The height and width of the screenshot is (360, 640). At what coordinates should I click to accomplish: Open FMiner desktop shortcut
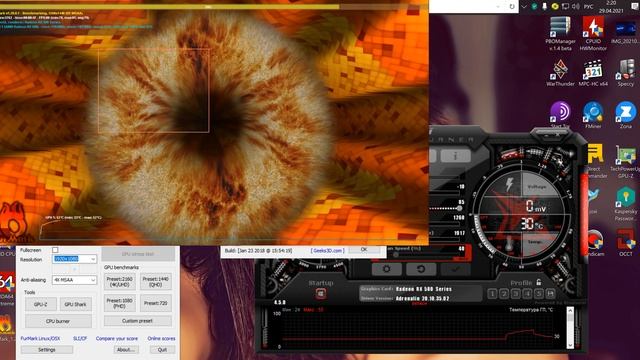[593, 115]
